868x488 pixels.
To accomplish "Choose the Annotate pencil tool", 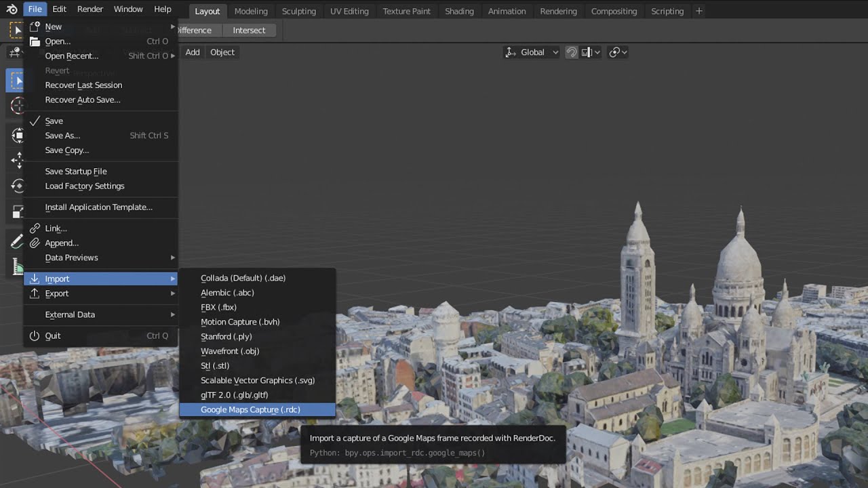I will 16,241.
